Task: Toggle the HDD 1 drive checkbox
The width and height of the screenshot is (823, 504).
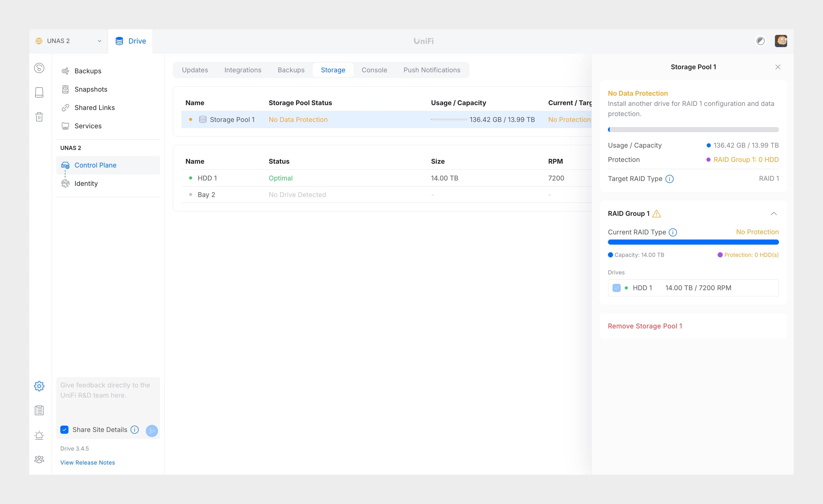Action: tap(616, 288)
